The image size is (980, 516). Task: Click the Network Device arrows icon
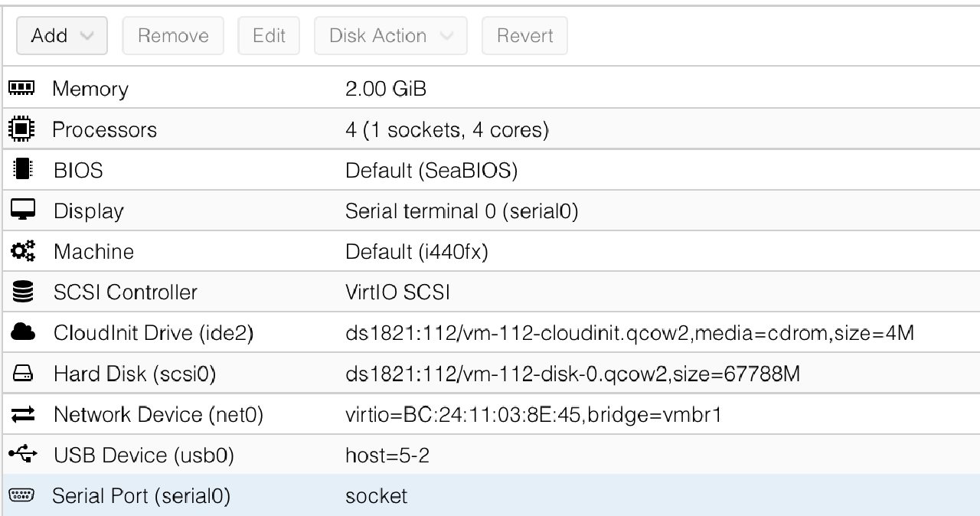click(22, 415)
